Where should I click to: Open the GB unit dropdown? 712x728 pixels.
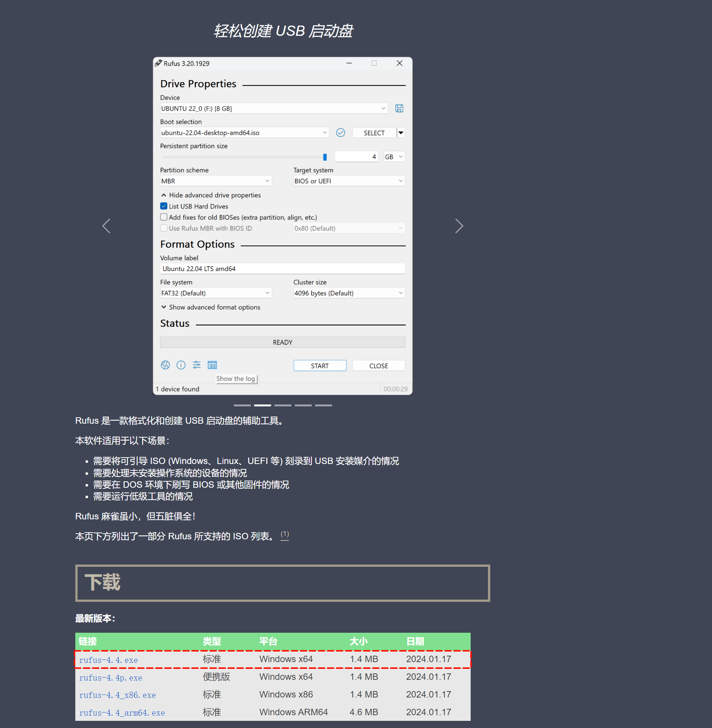pos(394,157)
